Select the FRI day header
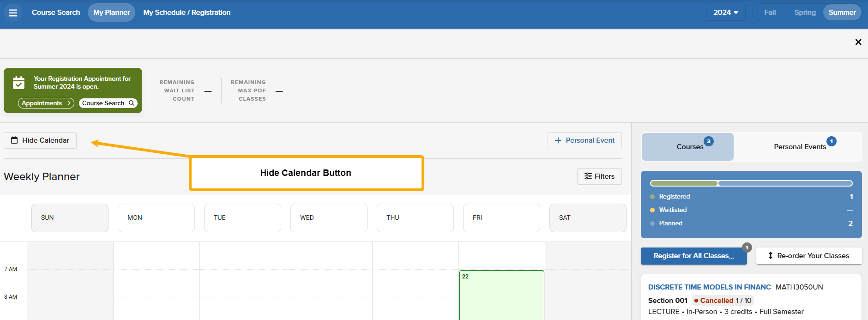 [x=501, y=218]
